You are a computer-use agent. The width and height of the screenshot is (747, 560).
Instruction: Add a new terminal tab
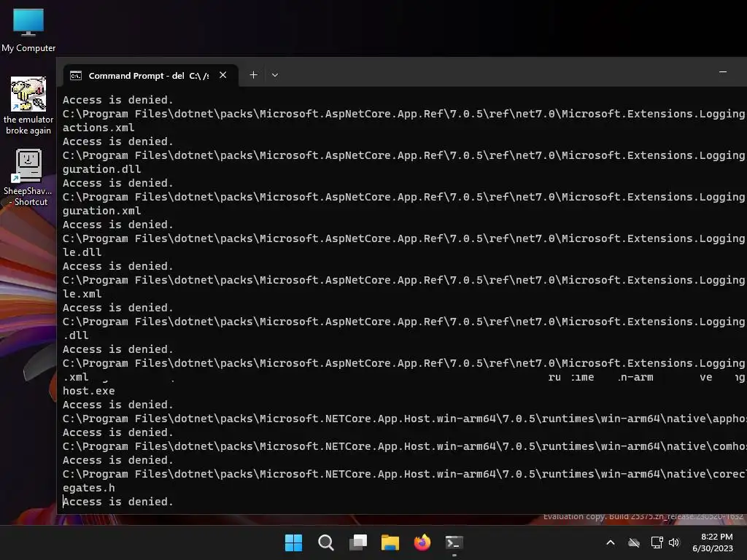253,75
